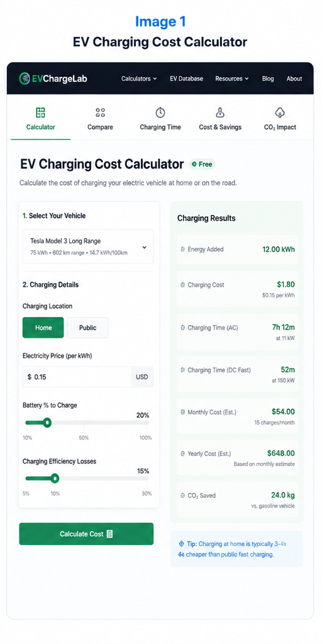Open the Calculators navigation dropdown
The height and width of the screenshot is (644, 322).
pos(139,79)
